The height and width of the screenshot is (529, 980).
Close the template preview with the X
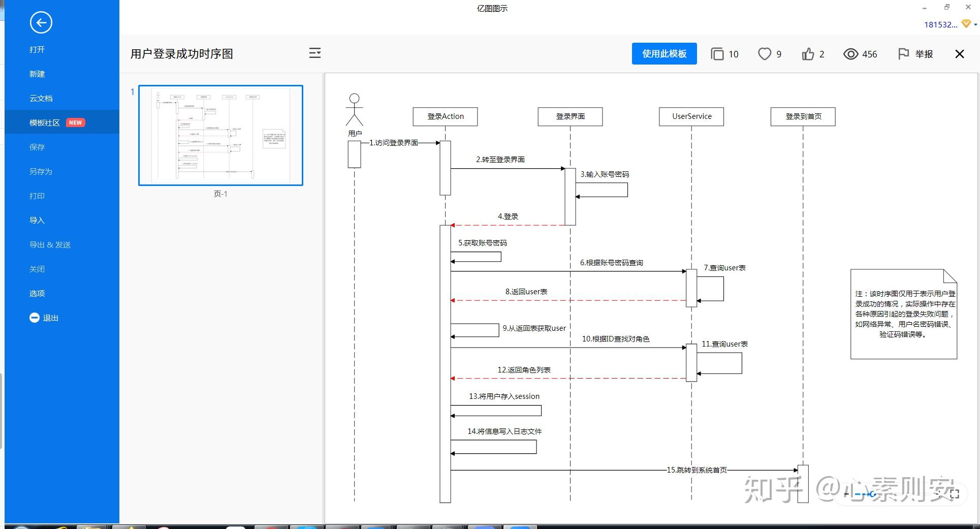(x=959, y=54)
